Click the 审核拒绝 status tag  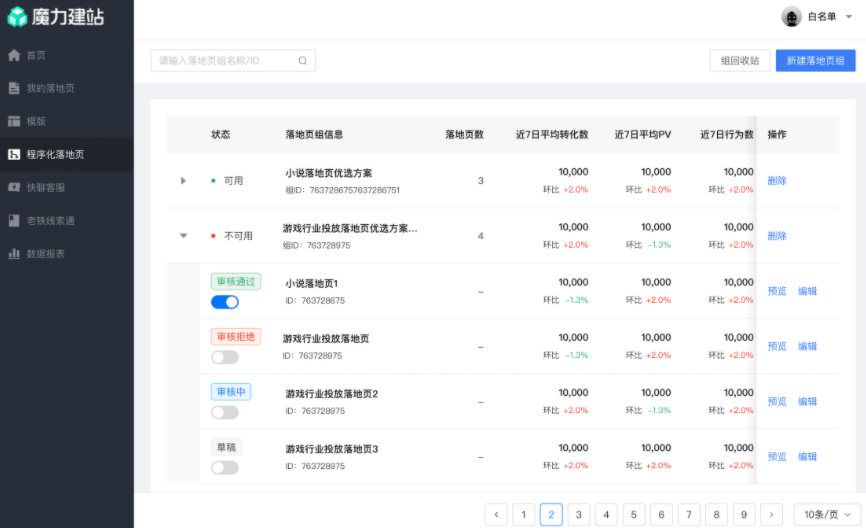click(x=236, y=337)
